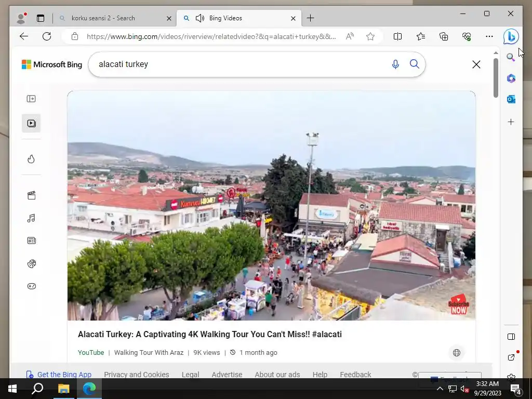532x399 pixels.
Task: Go to Microsoft Bing homepage logo
Action: click(x=52, y=64)
